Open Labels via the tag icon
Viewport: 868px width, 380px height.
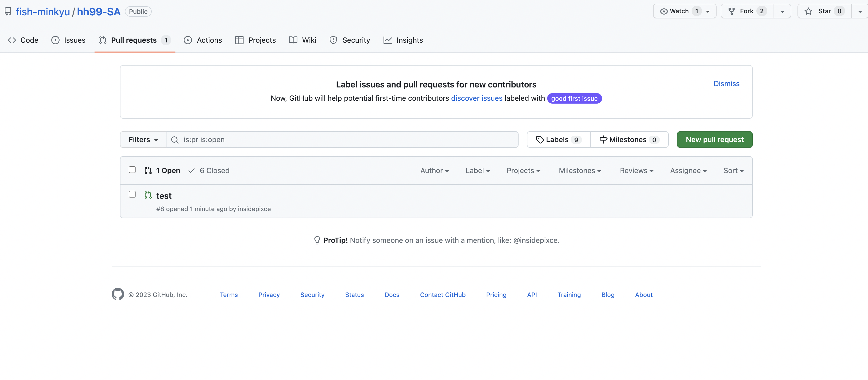[x=540, y=140]
